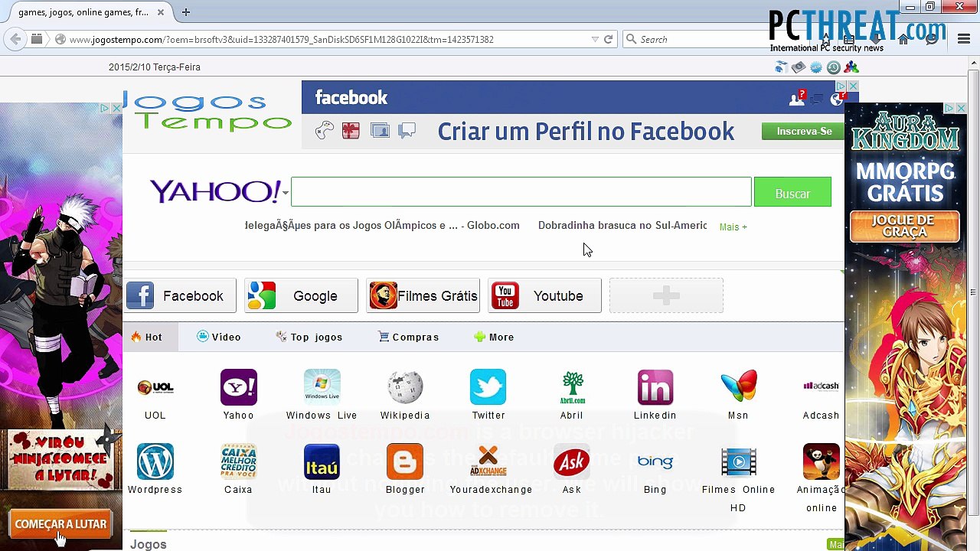Open the More tab
The width and height of the screenshot is (980, 551).
click(x=494, y=337)
